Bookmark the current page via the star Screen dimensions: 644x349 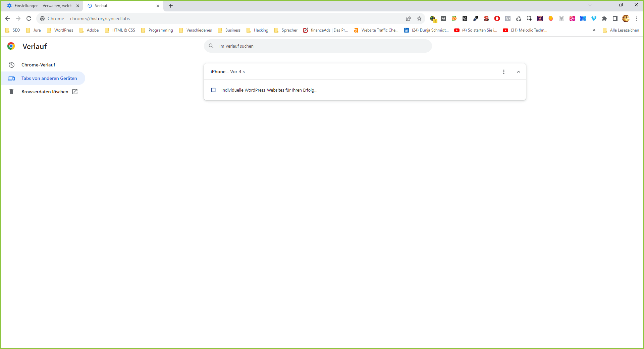click(419, 18)
